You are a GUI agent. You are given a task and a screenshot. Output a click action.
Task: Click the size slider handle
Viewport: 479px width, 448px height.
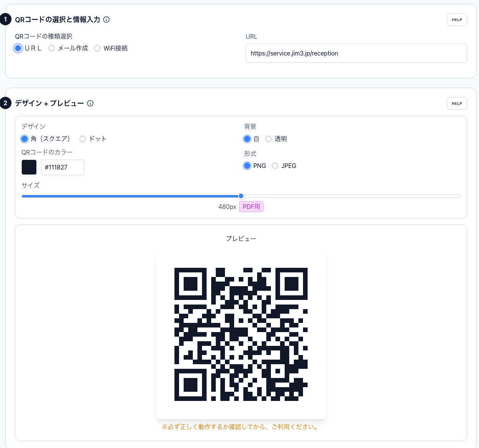pyautogui.click(x=241, y=196)
